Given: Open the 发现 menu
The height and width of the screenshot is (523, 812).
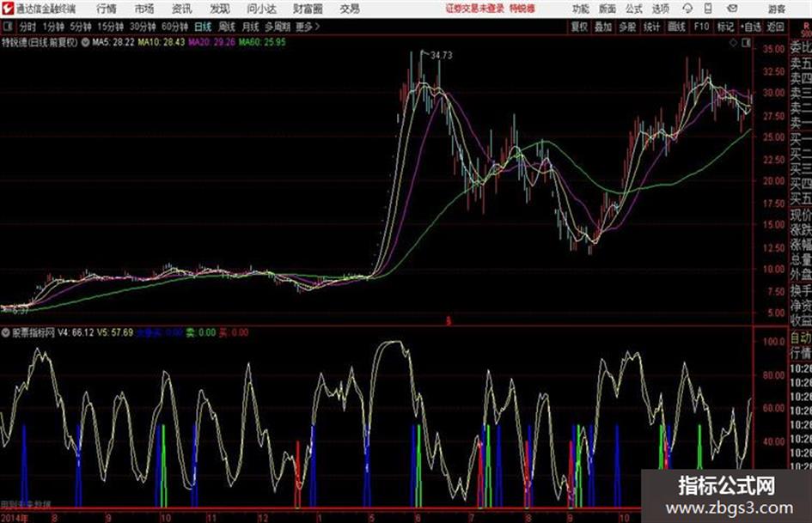Looking at the screenshot, I should coord(220,9).
